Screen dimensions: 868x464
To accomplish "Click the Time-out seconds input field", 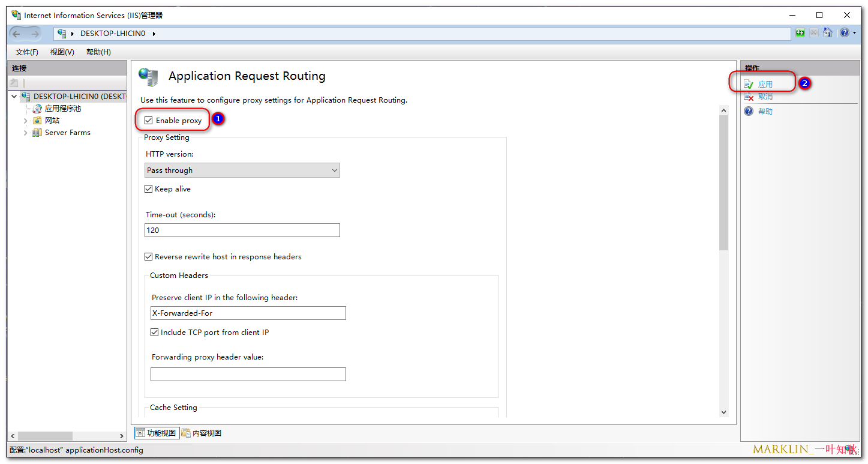I will pyautogui.click(x=242, y=230).
